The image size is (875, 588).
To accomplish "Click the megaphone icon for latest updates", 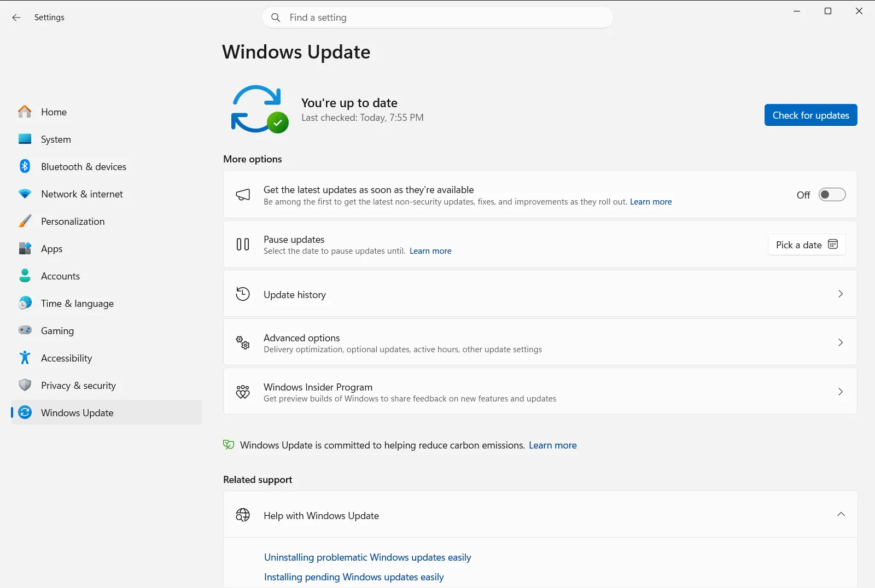I will click(x=243, y=195).
